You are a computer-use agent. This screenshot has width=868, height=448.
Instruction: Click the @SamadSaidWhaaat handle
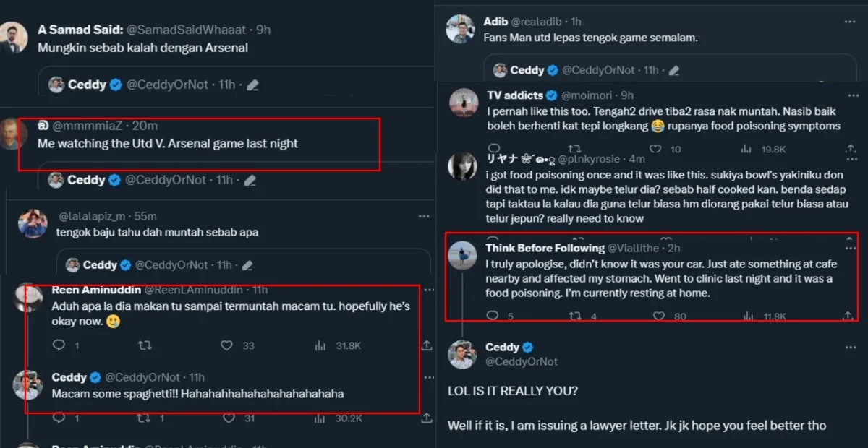[x=187, y=30]
